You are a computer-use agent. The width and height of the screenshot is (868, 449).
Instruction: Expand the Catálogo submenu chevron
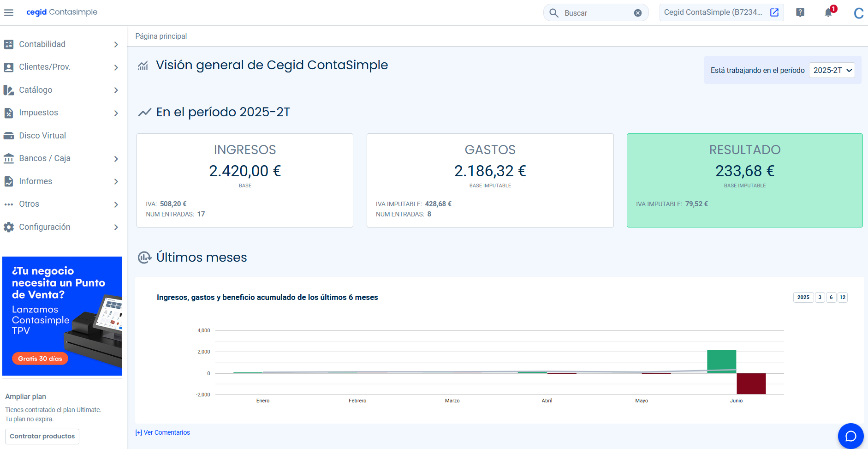click(x=116, y=90)
